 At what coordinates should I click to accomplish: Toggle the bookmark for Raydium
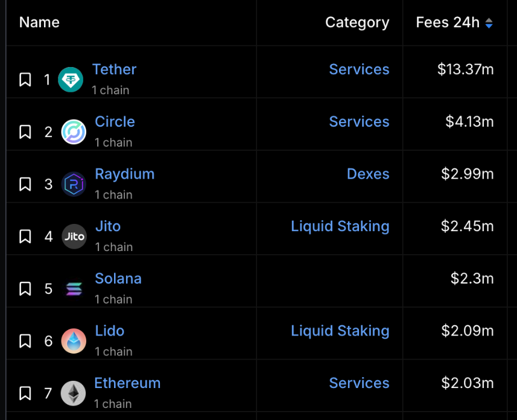point(25,184)
